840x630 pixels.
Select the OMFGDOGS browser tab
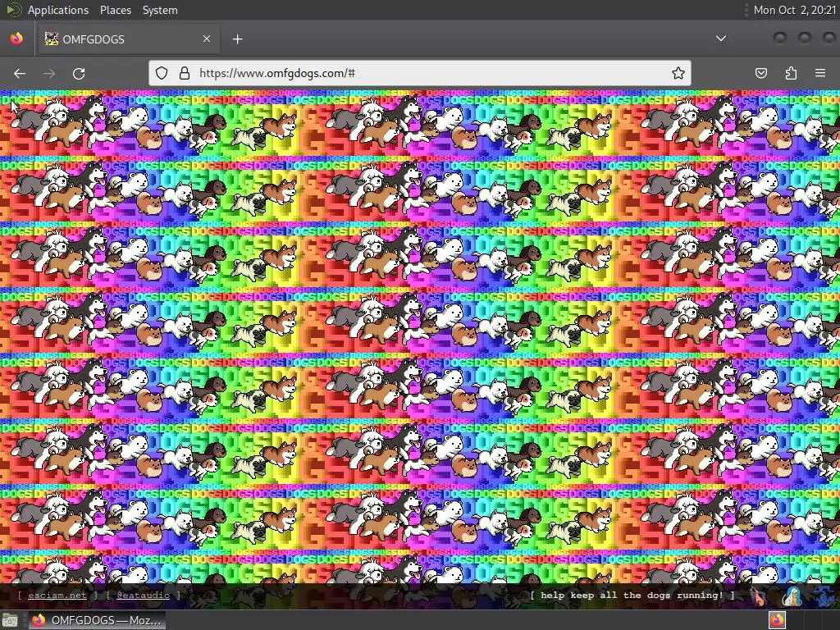[129, 39]
